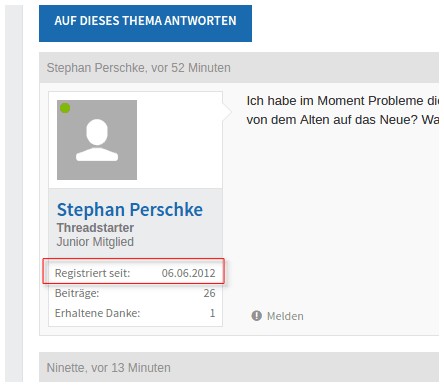Report the post via 'Melden' link
The image size is (444, 387).
tap(285, 316)
